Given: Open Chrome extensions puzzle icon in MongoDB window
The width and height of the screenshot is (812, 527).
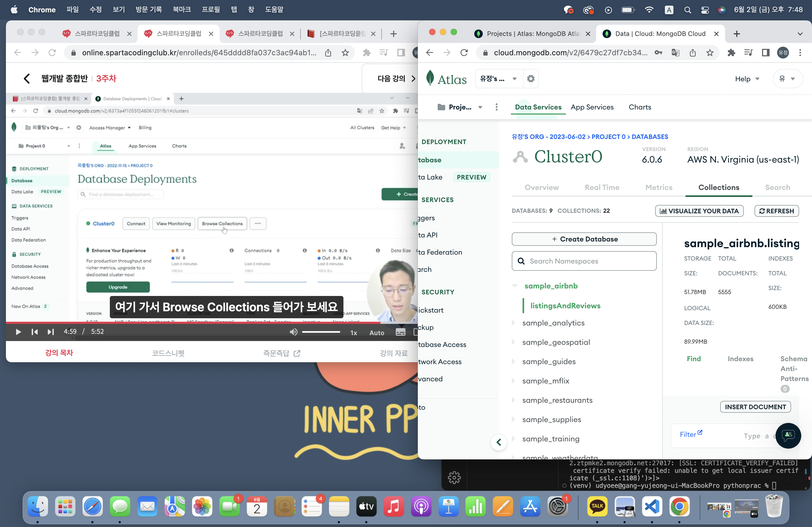Looking at the screenshot, I should coord(731,53).
